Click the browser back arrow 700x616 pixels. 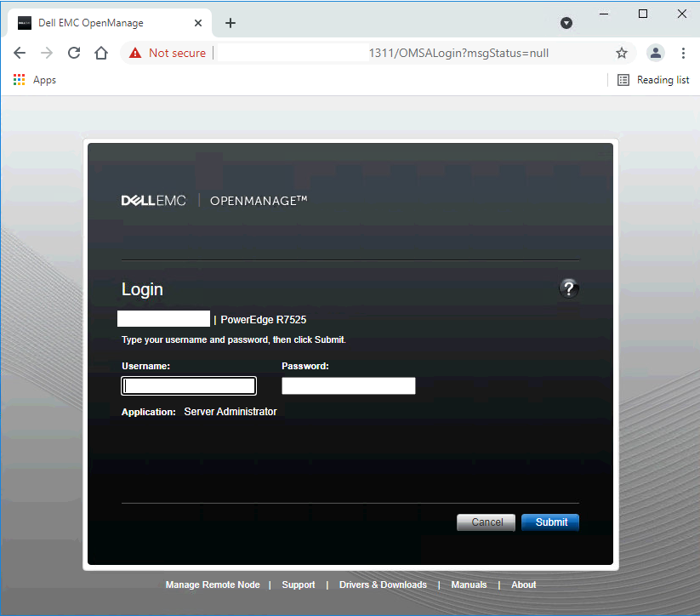point(20,53)
